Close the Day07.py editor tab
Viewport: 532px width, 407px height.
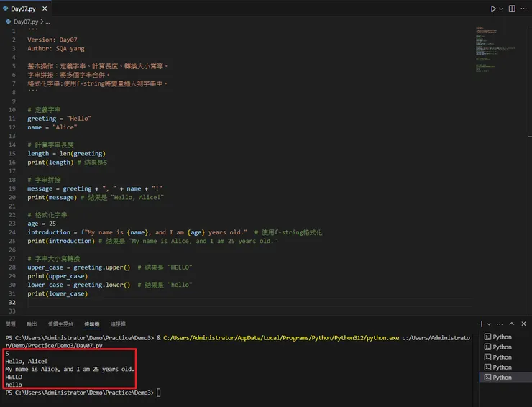pyautogui.click(x=45, y=9)
